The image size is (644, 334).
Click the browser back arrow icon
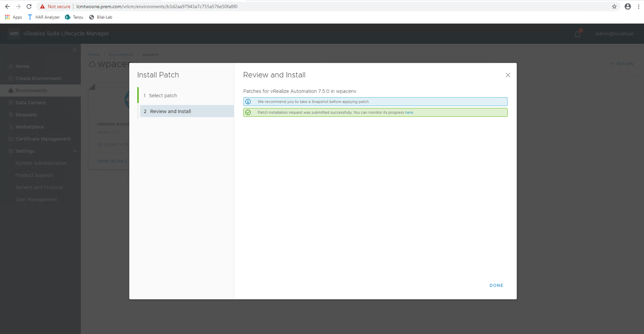pyautogui.click(x=7, y=6)
